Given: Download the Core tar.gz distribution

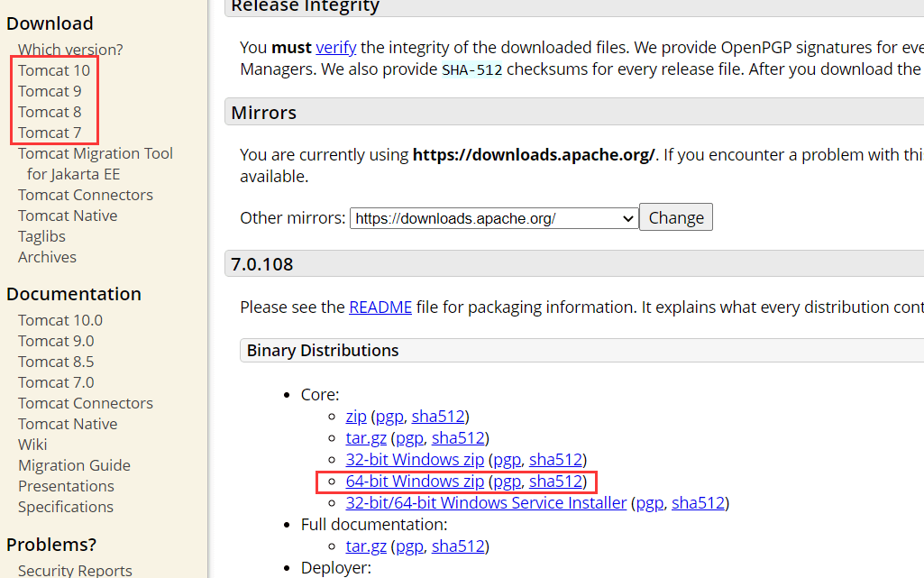Looking at the screenshot, I should (x=366, y=438).
